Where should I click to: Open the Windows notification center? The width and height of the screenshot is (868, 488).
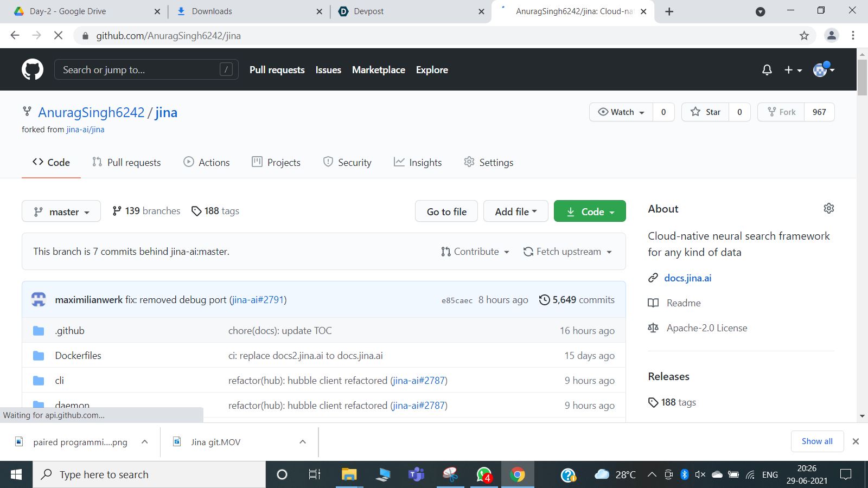point(846,475)
